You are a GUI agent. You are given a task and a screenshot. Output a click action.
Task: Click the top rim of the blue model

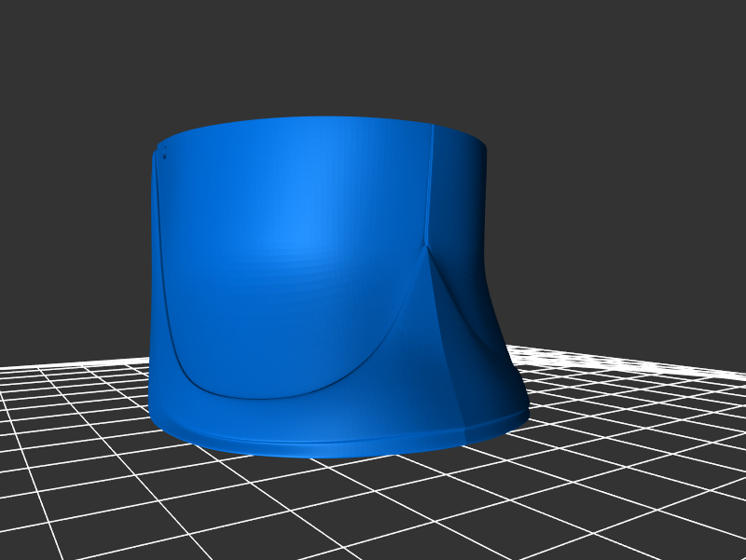point(317,120)
